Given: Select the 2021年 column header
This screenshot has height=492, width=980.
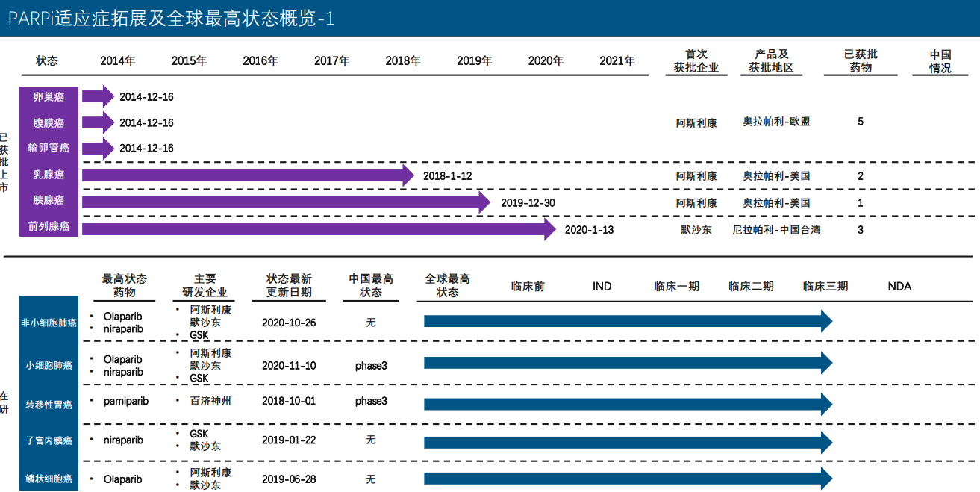Looking at the screenshot, I should (619, 61).
